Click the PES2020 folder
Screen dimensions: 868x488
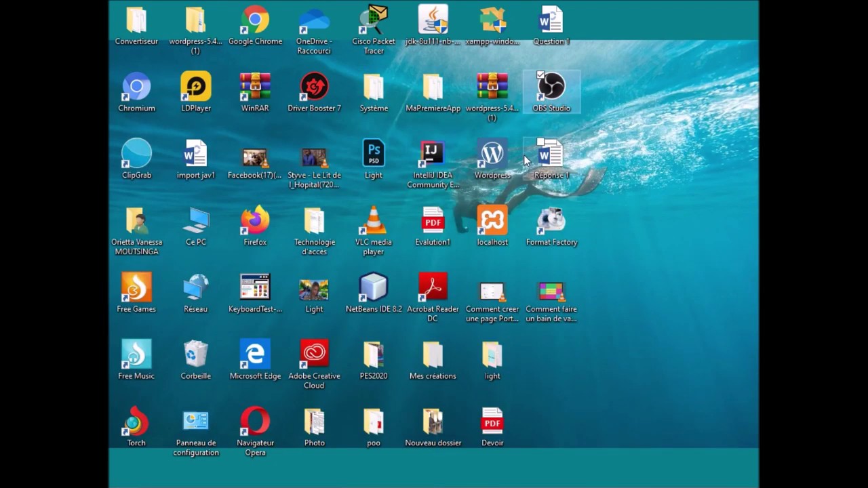click(x=374, y=354)
